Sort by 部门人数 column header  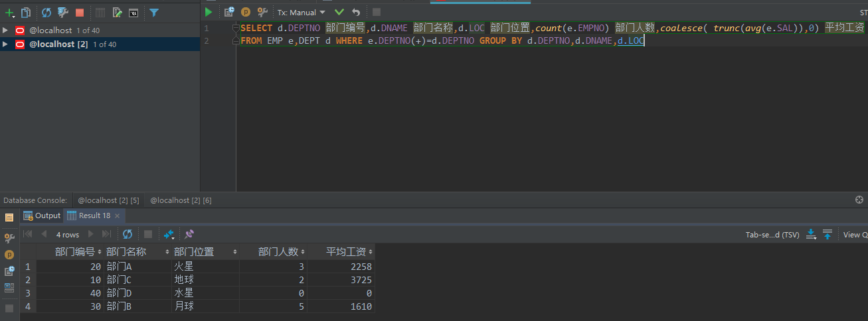[x=274, y=252]
